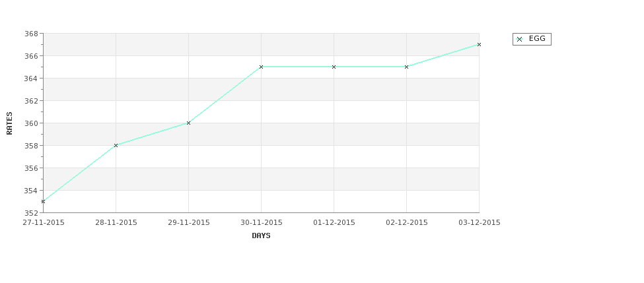Click the 30-11-2015 data point marker
The image size is (644, 283).
point(261,67)
